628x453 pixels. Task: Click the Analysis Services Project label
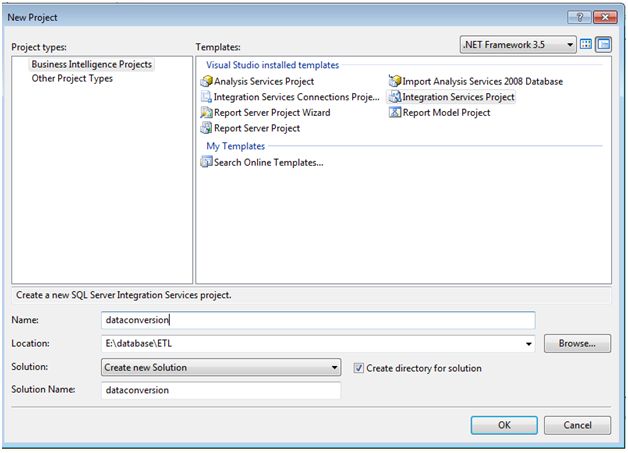[x=264, y=81]
